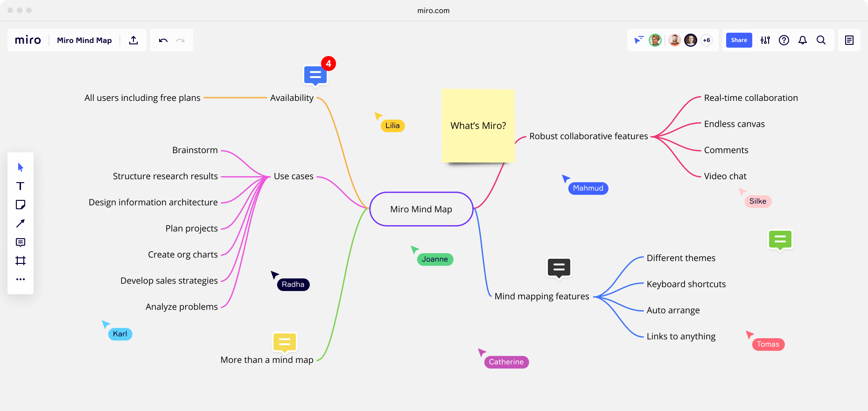Open the help question mark icon
This screenshot has width=868, height=411.
tap(784, 40)
